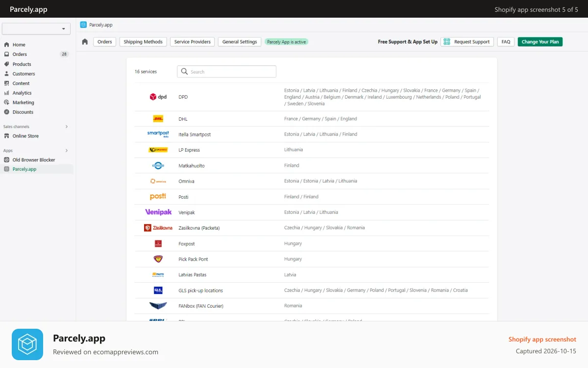Click the Latvias Pastas logo
Image resolution: width=588 pixels, height=368 pixels.
tap(158, 275)
